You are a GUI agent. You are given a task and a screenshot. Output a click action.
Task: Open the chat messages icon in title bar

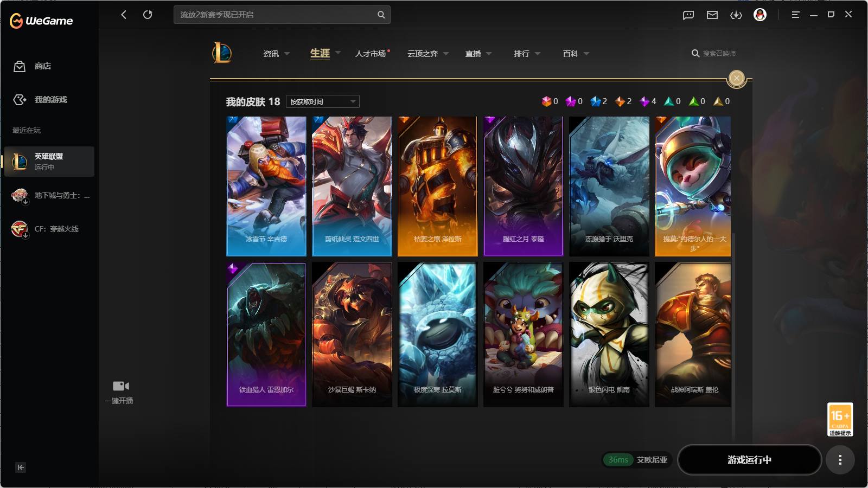coord(688,15)
